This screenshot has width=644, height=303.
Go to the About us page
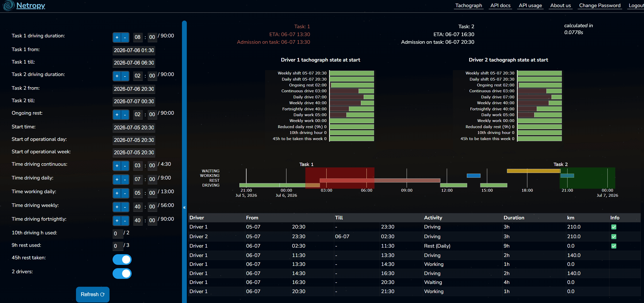[x=560, y=5]
